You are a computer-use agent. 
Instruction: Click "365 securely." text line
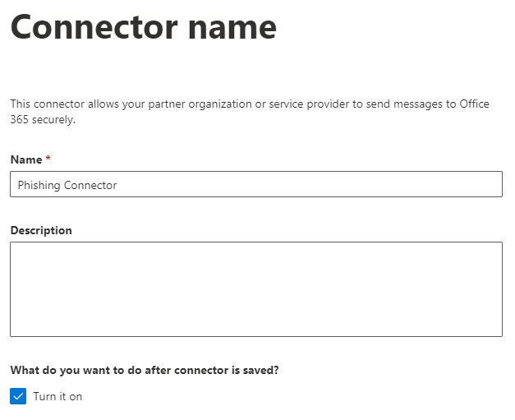(43, 119)
